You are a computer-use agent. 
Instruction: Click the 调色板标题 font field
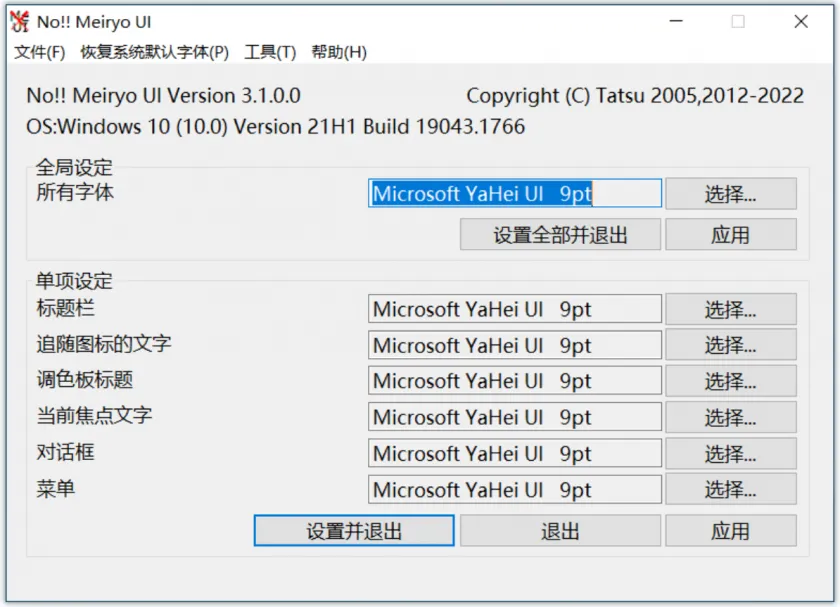[x=515, y=381]
